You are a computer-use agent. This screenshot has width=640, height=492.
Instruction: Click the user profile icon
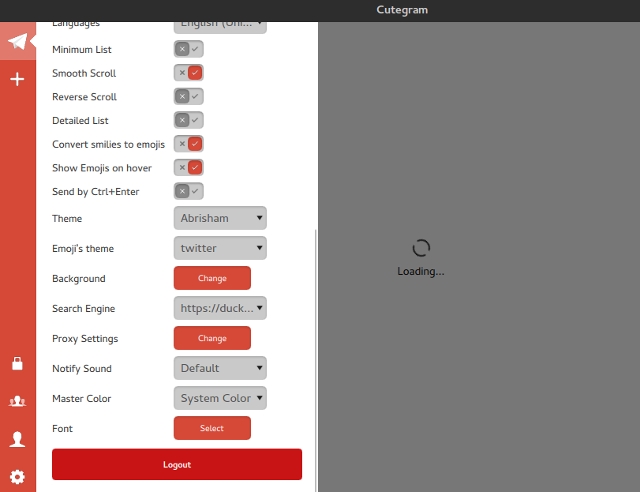coord(17,439)
